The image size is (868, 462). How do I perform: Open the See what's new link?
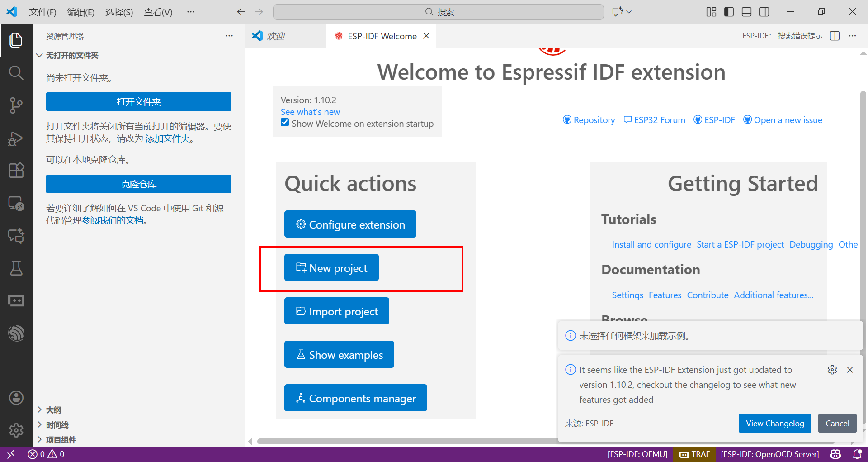coord(310,112)
